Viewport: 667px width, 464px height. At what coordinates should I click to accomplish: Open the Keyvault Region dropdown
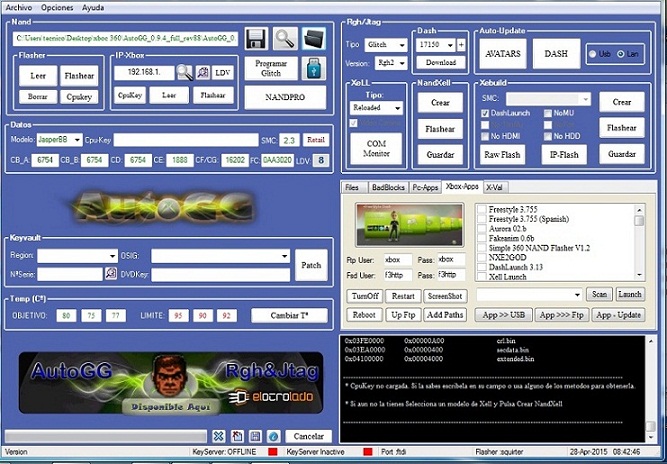(77, 256)
